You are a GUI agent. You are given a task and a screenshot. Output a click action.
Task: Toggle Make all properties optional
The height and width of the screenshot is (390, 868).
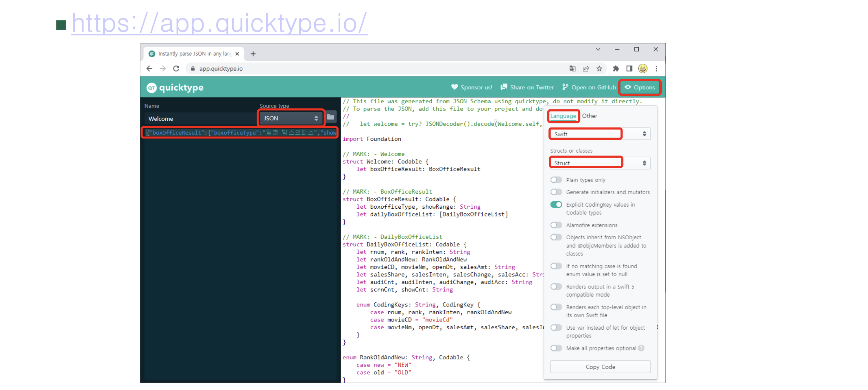click(556, 348)
